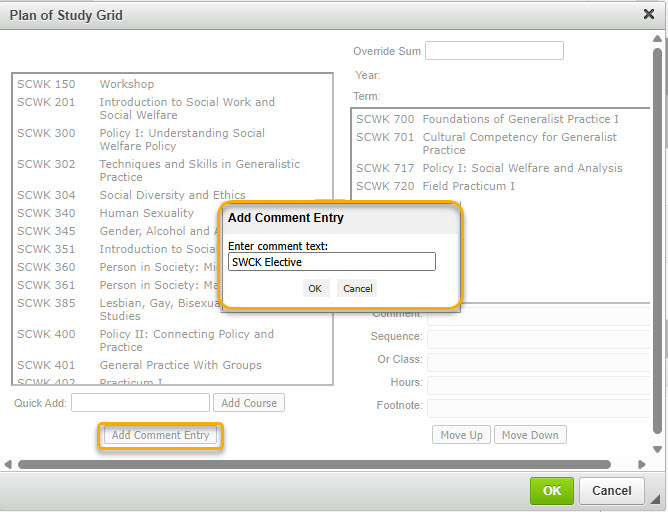Cancel the Add Comment Entry popup
Image resolution: width=668 pixels, height=512 pixels.
coord(357,288)
